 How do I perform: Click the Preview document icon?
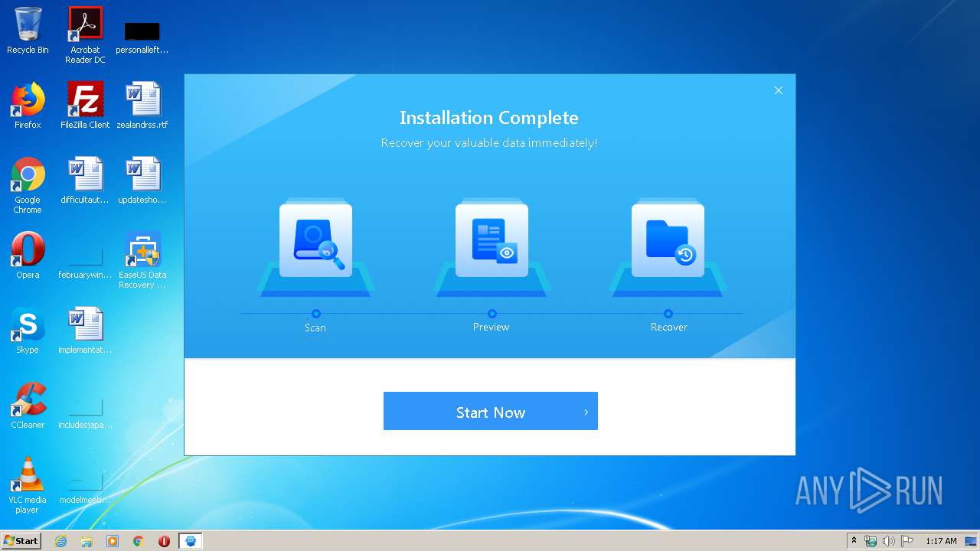(492, 241)
